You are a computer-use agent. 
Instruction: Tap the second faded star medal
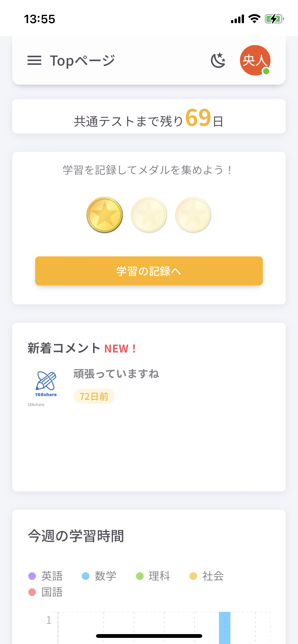pos(149,215)
